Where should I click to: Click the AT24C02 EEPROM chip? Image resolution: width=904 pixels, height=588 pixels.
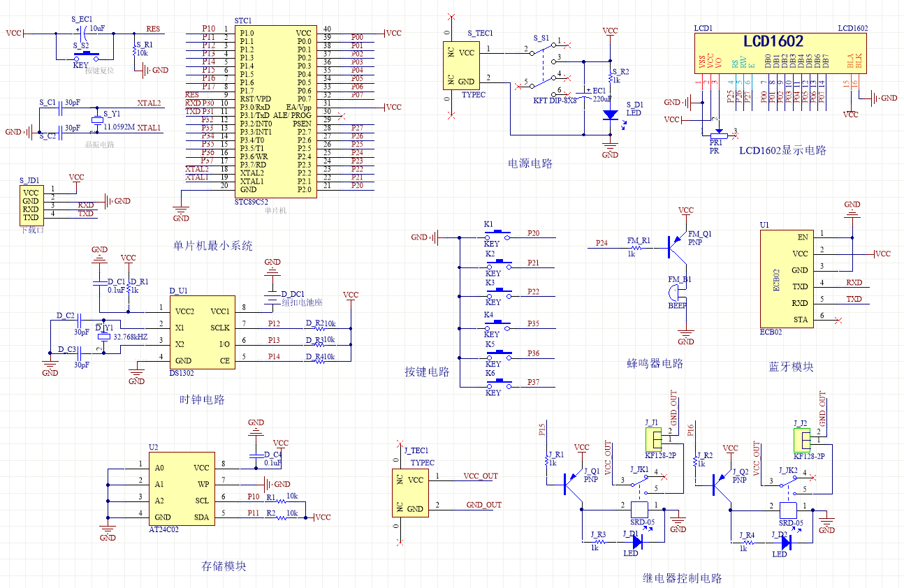[179, 492]
